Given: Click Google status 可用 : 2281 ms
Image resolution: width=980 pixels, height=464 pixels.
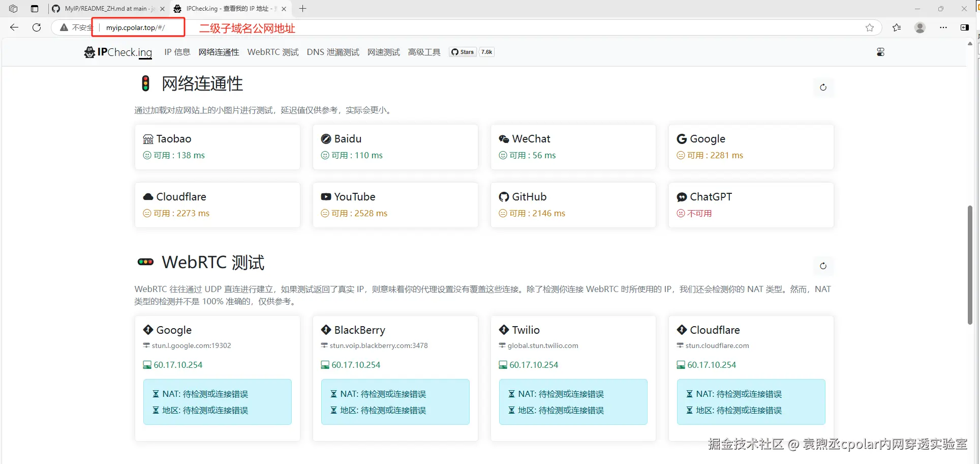Looking at the screenshot, I should tap(710, 155).
